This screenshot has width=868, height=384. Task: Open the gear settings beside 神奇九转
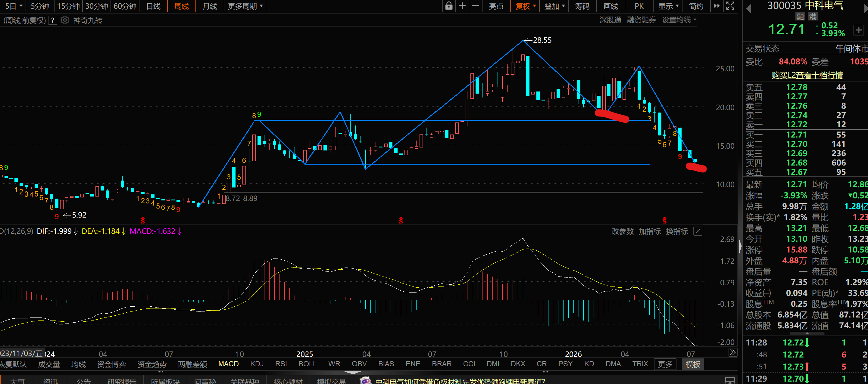click(65, 20)
